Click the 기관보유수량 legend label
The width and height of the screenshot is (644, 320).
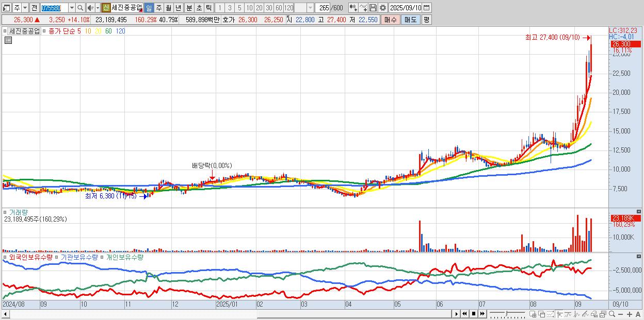pyautogui.click(x=80, y=257)
